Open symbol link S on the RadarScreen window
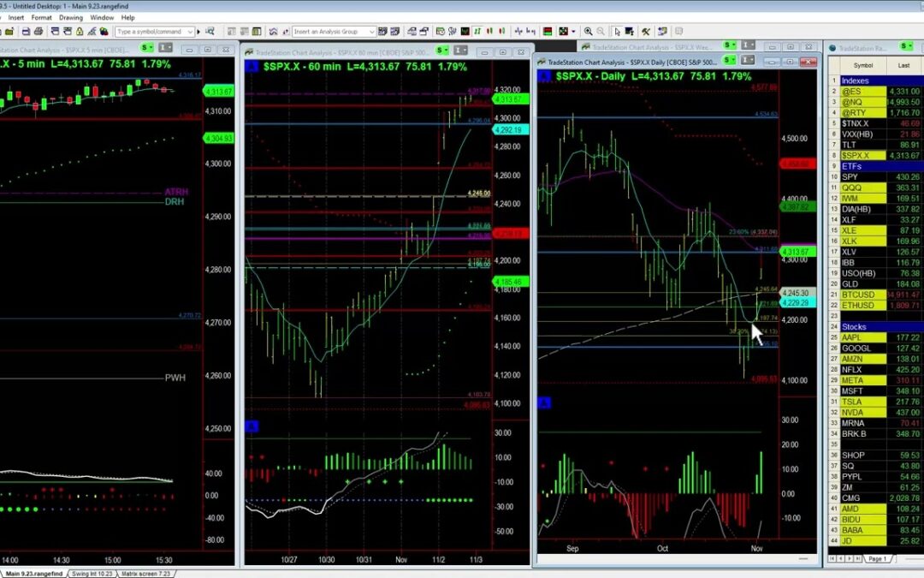Image resolution: width=924 pixels, height=578 pixels. [906, 46]
